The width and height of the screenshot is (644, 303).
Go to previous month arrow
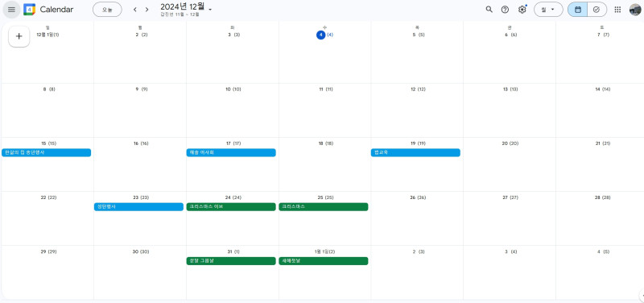[134, 10]
